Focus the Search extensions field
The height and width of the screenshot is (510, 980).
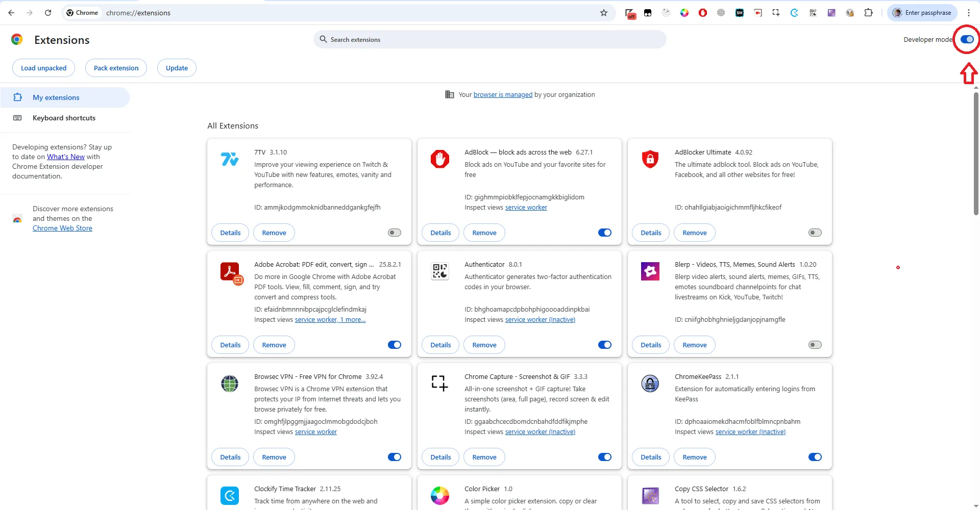tap(490, 39)
